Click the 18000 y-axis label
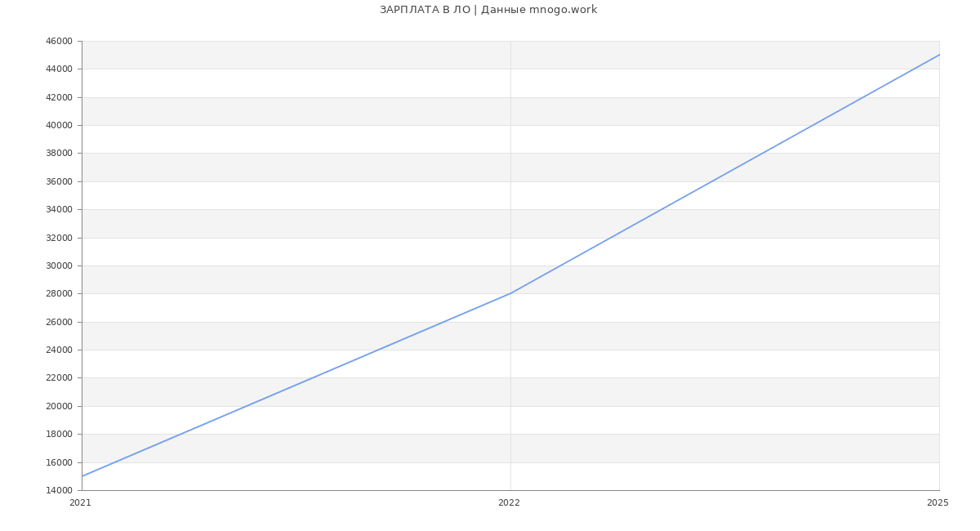 (x=59, y=435)
